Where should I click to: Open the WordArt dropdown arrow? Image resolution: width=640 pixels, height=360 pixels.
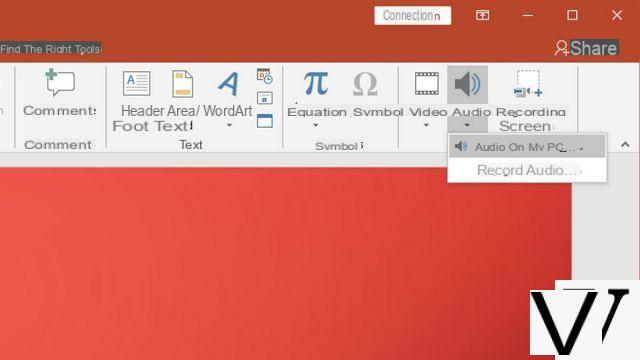point(229,125)
